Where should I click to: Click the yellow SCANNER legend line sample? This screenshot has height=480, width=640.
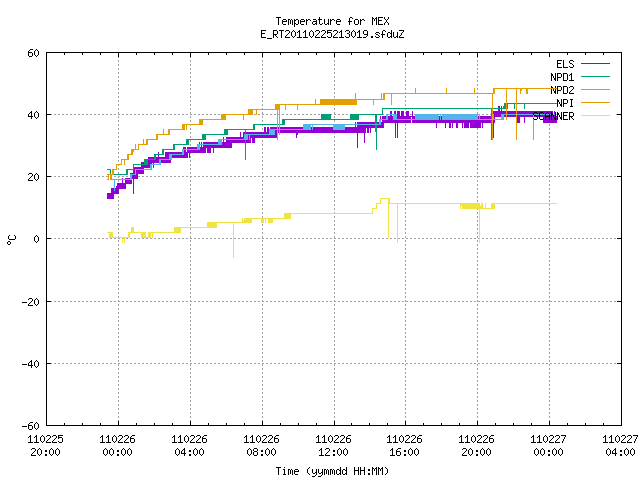click(595, 116)
